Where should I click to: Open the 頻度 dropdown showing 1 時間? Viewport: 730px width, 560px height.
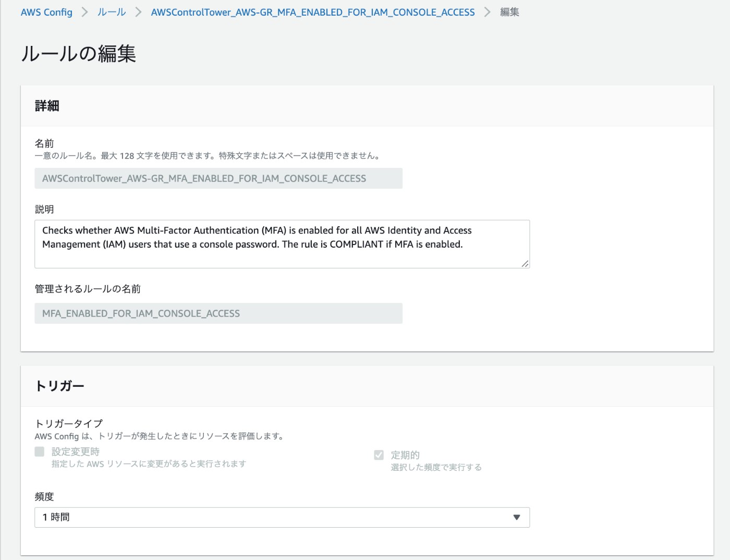click(x=282, y=517)
